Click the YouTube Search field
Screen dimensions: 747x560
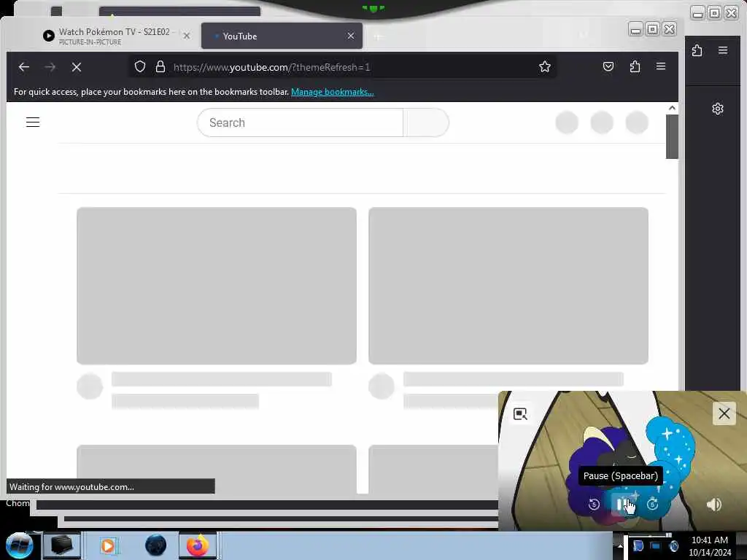pyautogui.click(x=300, y=122)
